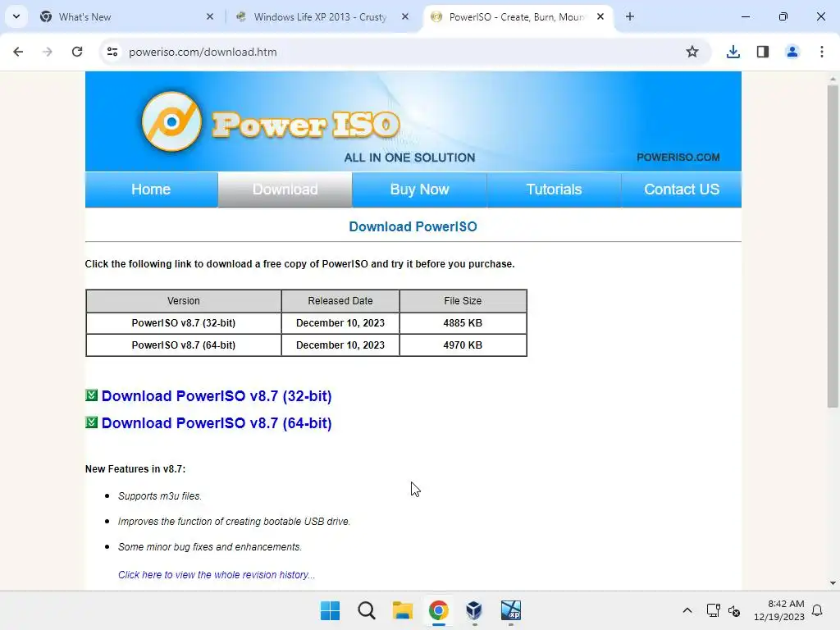Open the taskbar clock and date

pyautogui.click(x=779, y=610)
